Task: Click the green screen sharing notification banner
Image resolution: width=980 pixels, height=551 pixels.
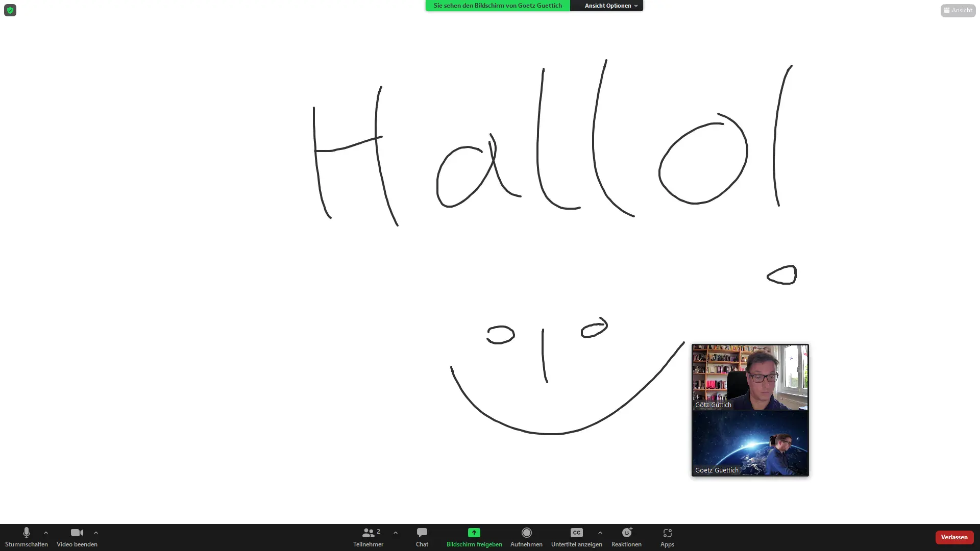Action: pos(498,6)
